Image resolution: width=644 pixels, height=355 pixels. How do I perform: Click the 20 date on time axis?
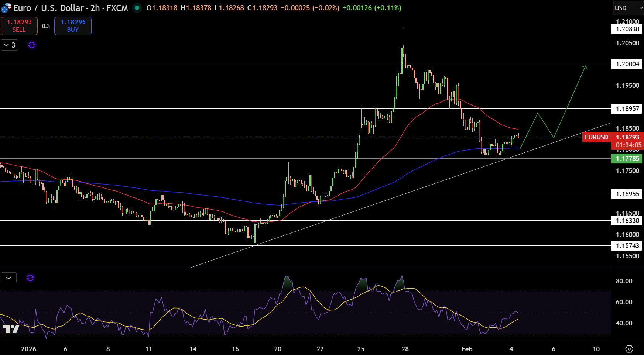point(278,349)
